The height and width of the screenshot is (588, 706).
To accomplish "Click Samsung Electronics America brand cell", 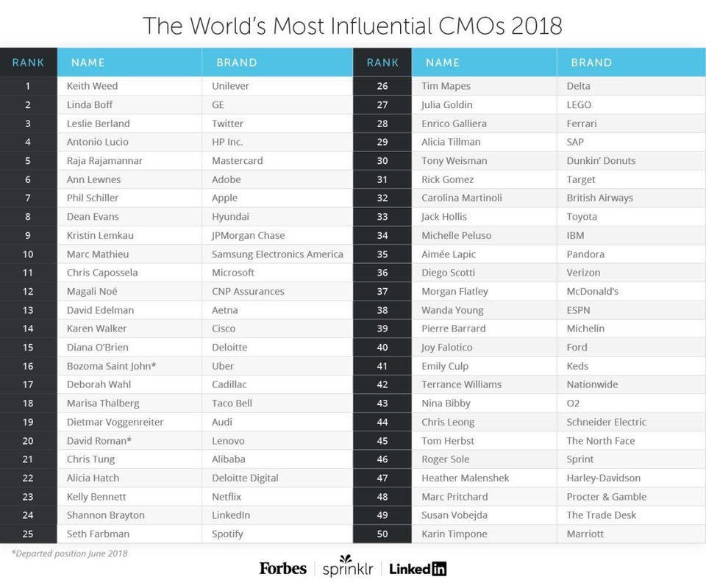I will pos(277,254).
